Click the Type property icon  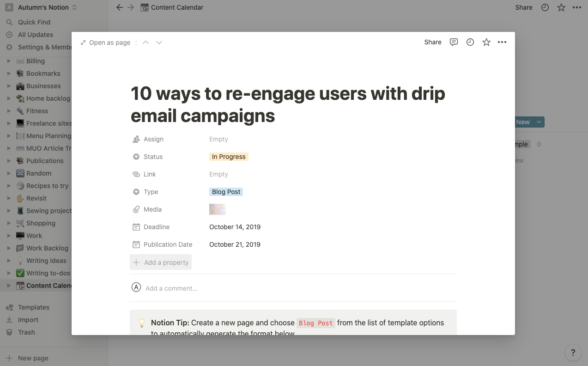click(x=136, y=192)
